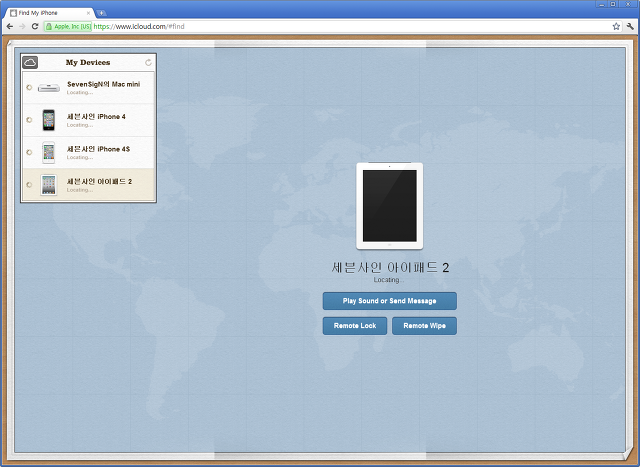Open the Chrome wrench settings menu

point(630,27)
